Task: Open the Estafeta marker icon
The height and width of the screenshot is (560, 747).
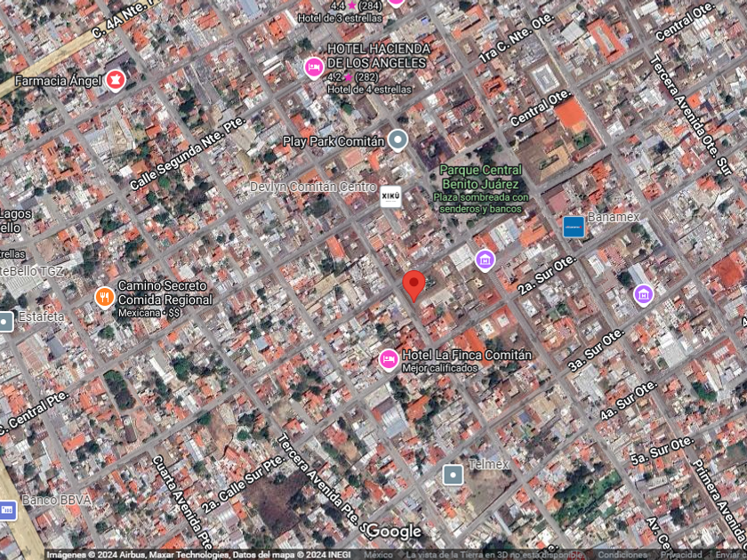Action: pos(5,322)
